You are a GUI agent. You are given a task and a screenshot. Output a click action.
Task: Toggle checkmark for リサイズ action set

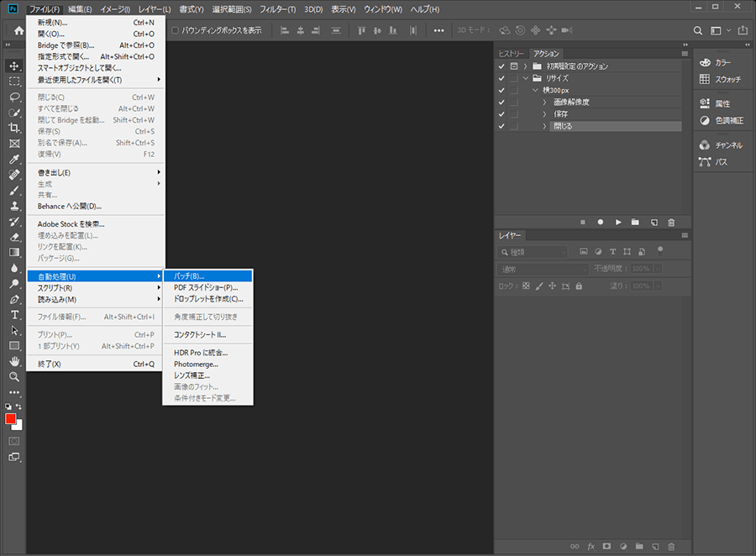point(501,78)
